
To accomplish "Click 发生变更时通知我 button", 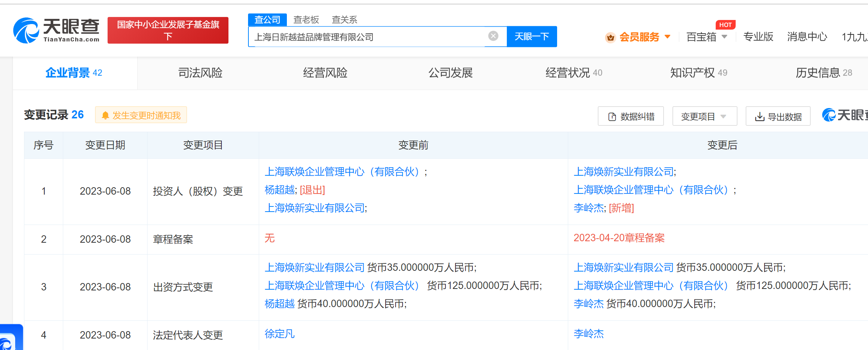I will [x=141, y=115].
